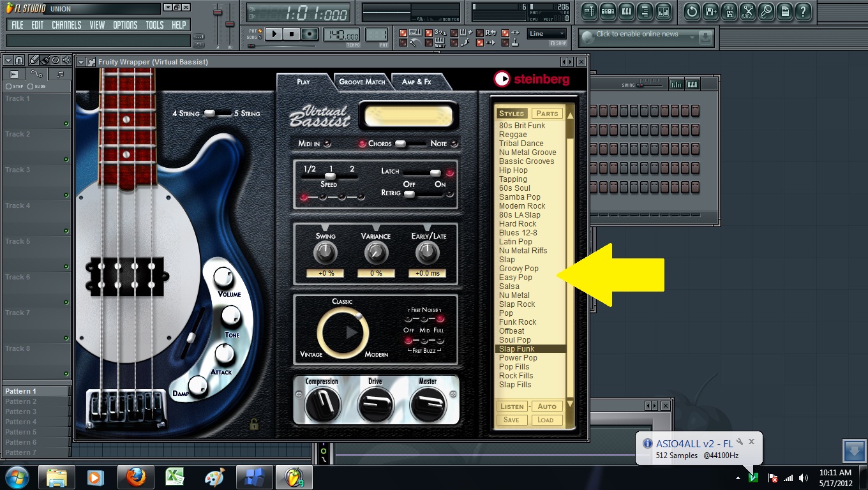Click the question mark help icon
Image resolution: width=868 pixels, height=490 pixels.
[803, 11]
